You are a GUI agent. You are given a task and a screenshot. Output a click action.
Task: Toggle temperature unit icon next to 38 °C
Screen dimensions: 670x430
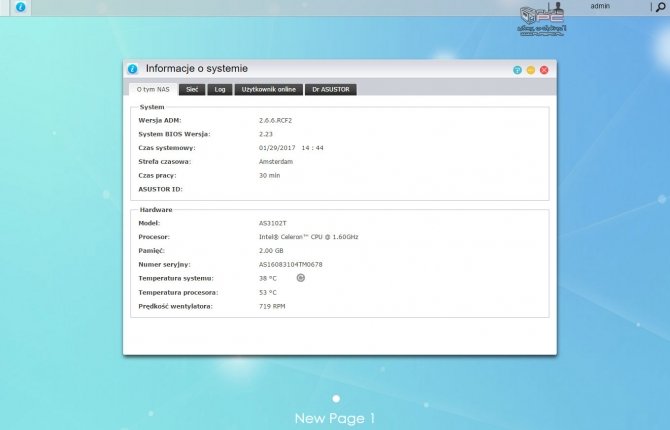click(300, 278)
